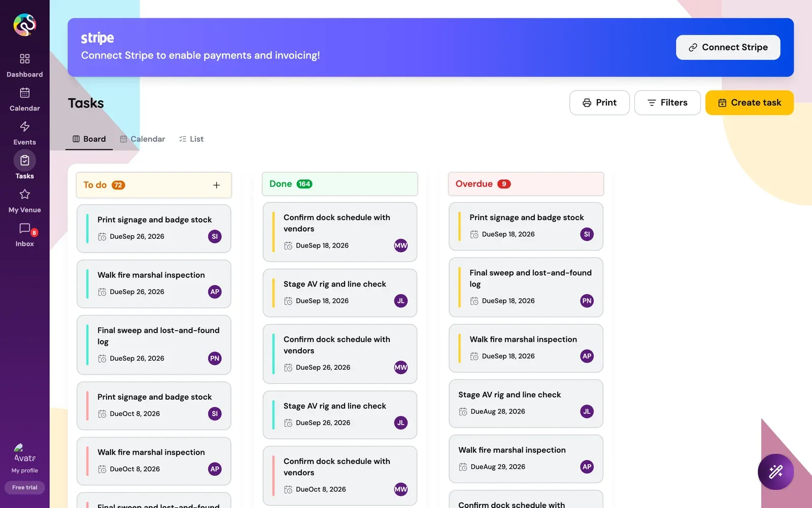Viewport: 812px width, 508px height.
Task: Open Print signage card due Oct 8
Action: pyautogui.click(x=154, y=406)
